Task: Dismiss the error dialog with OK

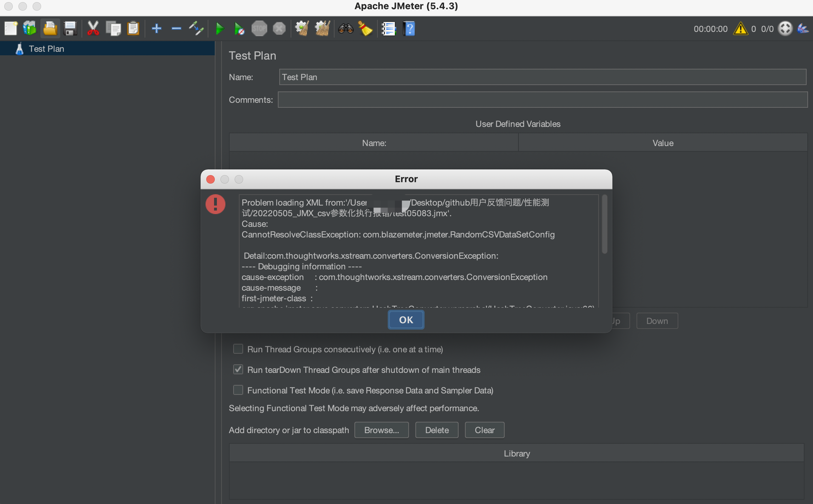Action: pos(406,319)
